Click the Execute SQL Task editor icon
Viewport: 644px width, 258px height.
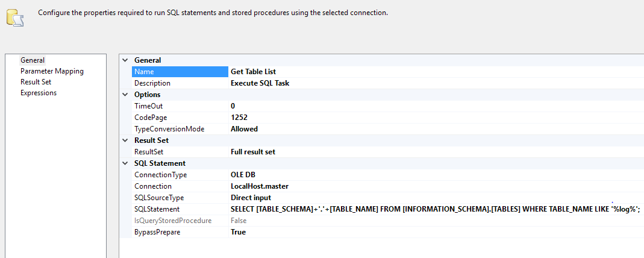click(x=15, y=17)
